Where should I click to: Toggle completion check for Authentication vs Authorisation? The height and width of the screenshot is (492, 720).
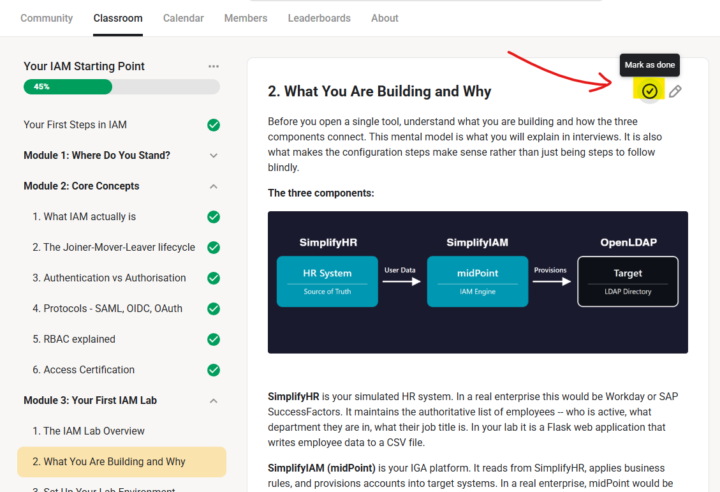[x=214, y=278]
